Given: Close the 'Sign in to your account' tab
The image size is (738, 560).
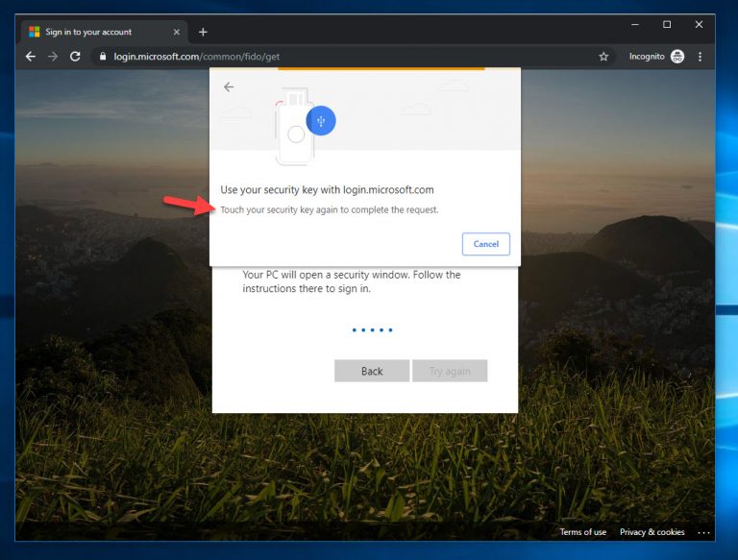Looking at the screenshot, I should click(x=178, y=32).
